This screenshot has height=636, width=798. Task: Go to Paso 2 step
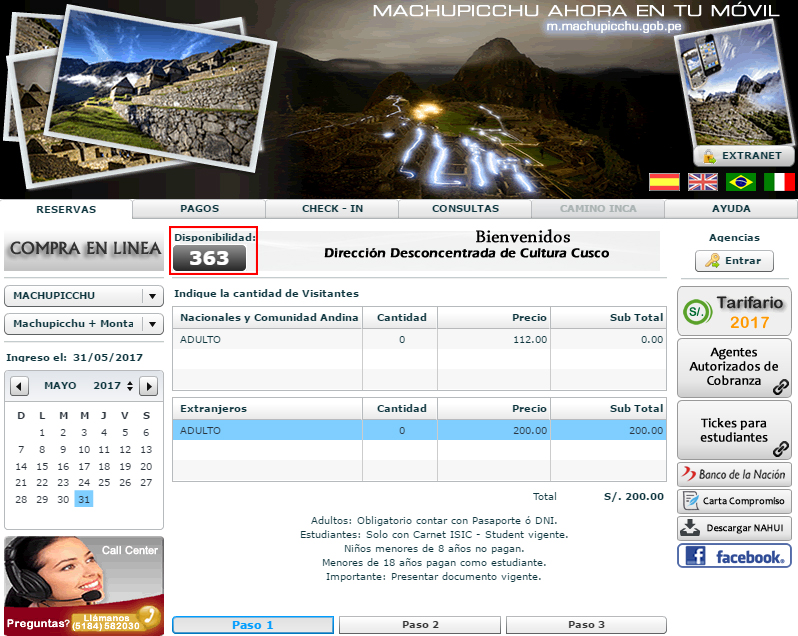pyautogui.click(x=420, y=625)
